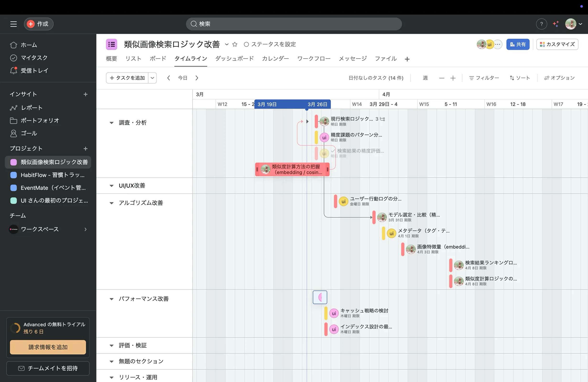Collapse パフォーマンス改善 section
Screen dimensions: 588x382
coord(111,299)
